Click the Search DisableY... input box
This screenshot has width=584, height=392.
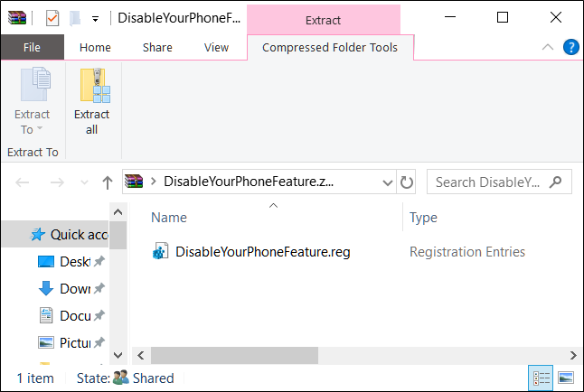(488, 182)
